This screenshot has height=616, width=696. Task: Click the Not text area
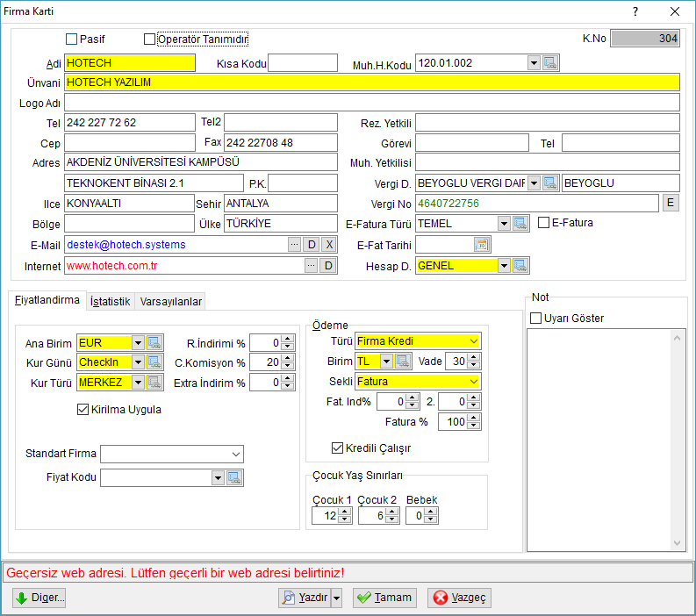click(x=599, y=441)
